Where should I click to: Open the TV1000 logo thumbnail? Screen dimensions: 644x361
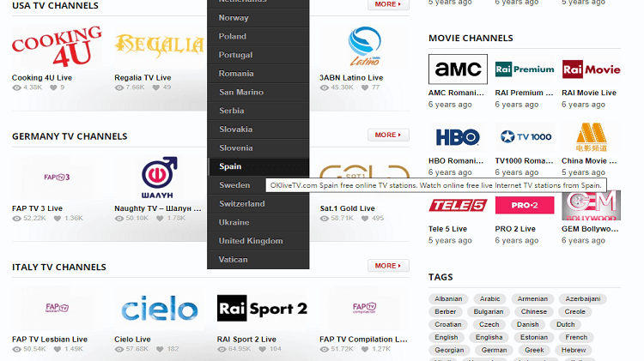[x=525, y=137]
